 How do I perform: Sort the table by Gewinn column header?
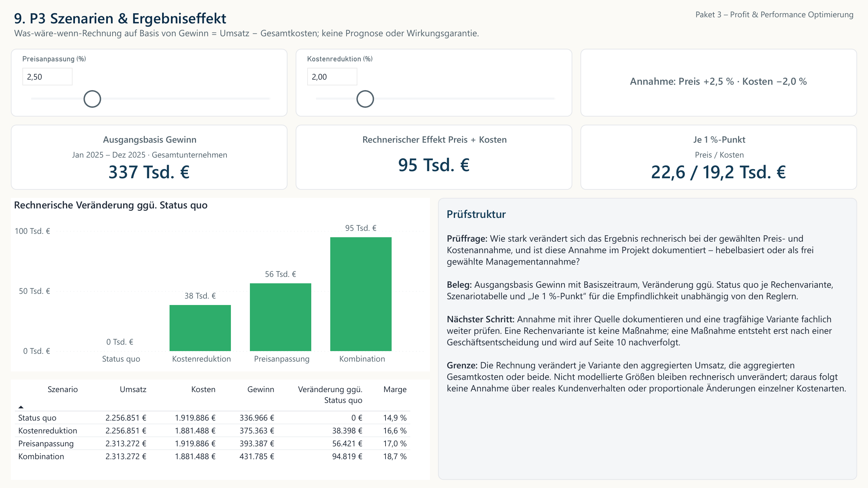coord(260,389)
